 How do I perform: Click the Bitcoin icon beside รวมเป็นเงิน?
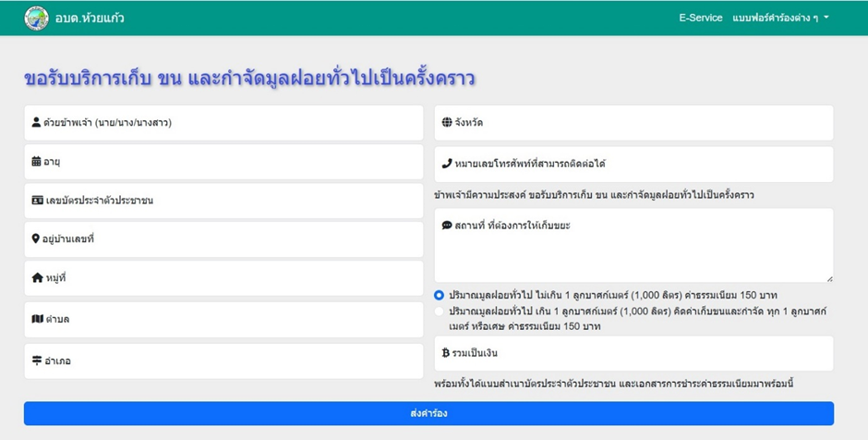pos(447,353)
